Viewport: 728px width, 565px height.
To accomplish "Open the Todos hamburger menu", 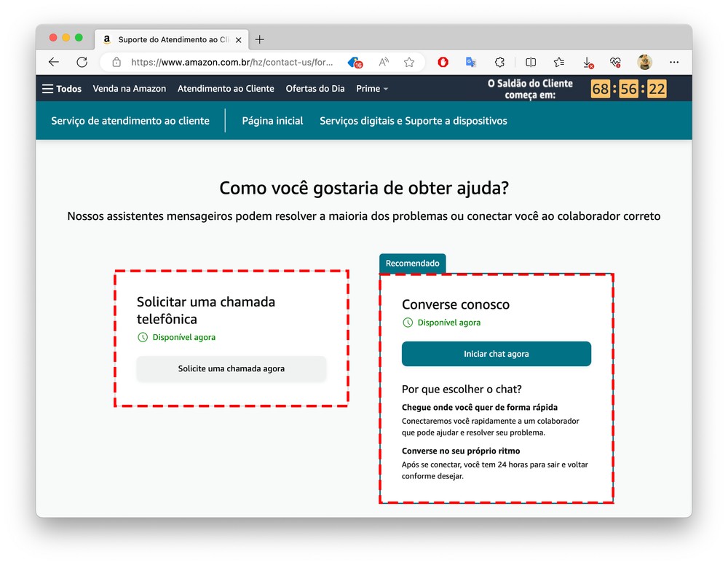I will coord(62,89).
